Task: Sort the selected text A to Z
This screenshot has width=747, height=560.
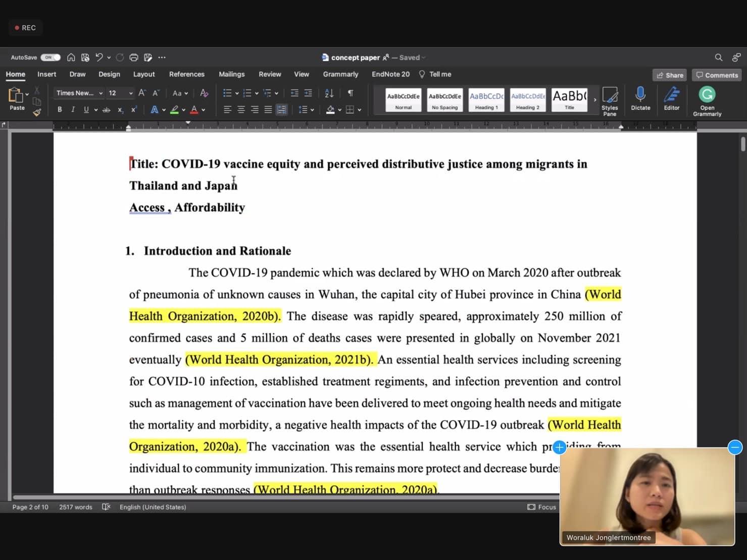Action: (x=329, y=93)
